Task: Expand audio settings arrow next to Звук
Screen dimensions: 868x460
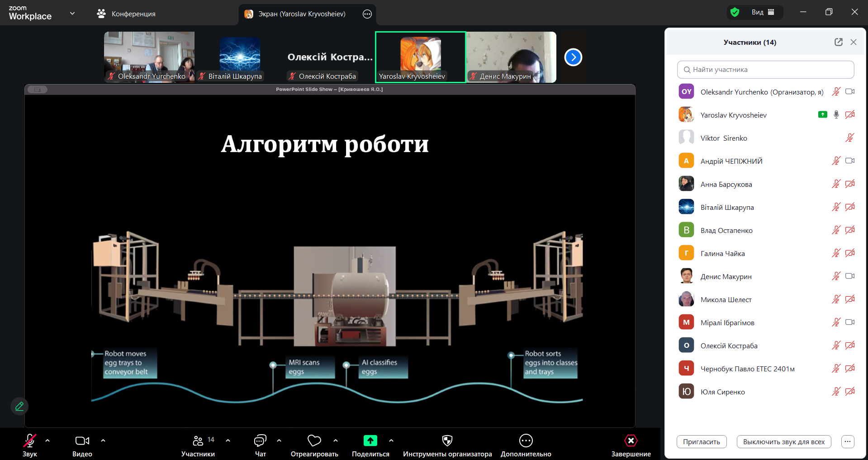Action: [47, 441]
